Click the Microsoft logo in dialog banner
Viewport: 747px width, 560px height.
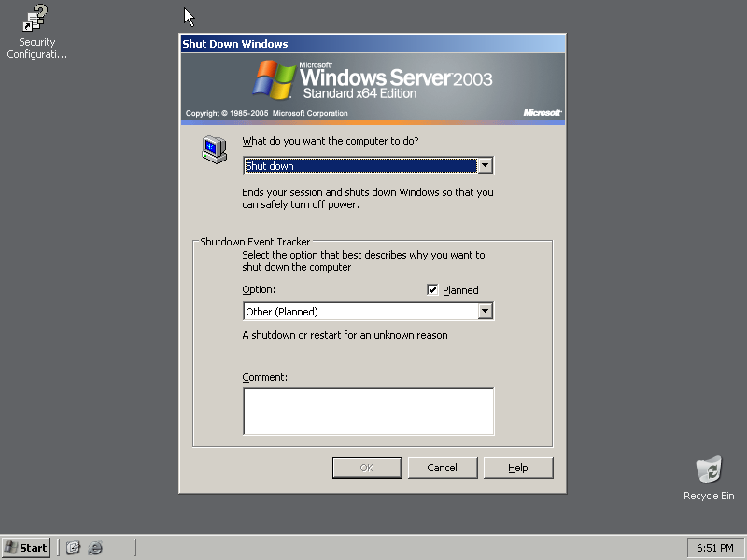542,113
